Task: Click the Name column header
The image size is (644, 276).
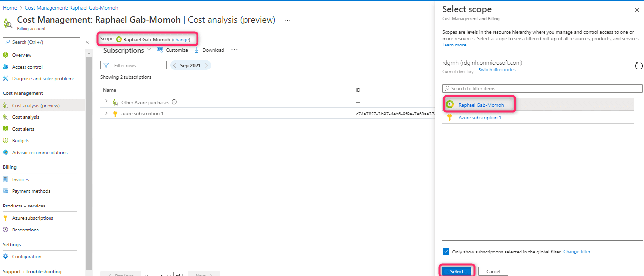Action: click(110, 90)
